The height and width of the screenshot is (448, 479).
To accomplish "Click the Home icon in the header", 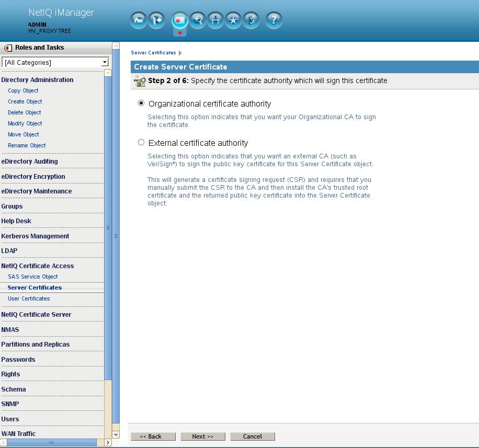I will (139, 20).
